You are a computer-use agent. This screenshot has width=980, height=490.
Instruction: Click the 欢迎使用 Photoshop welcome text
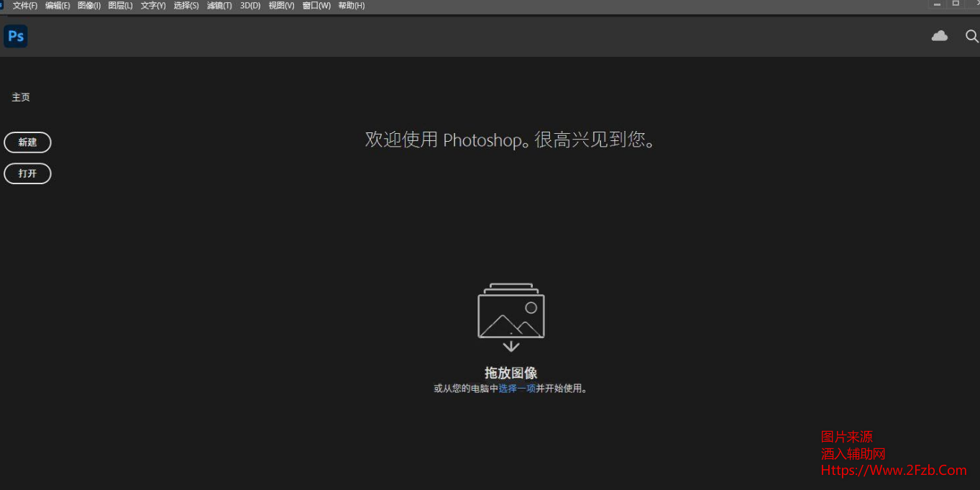[511, 140]
